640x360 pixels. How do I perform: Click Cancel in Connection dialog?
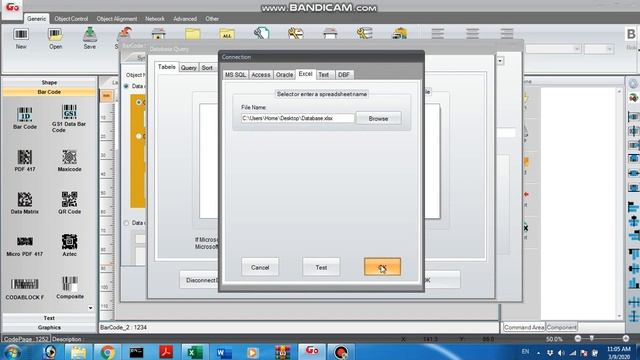point(260,267)
